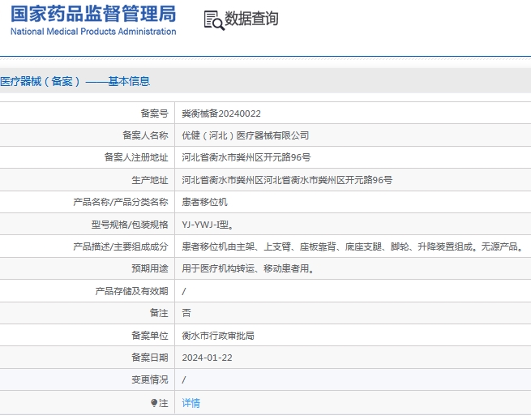Click the 备案人注册地址 label
The width and height of the screenshot is (531, 420).
coord(136,157)
